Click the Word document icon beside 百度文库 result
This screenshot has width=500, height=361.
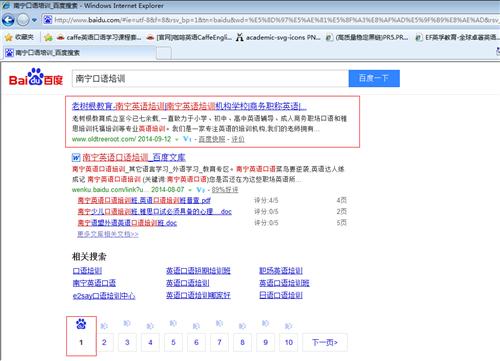point(76,157)
